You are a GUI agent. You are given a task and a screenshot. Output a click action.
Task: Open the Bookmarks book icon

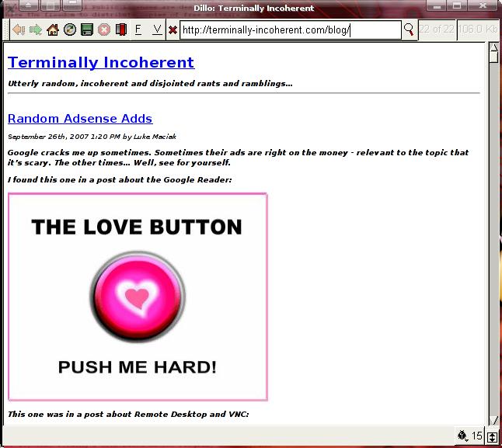tap(121, 30)
